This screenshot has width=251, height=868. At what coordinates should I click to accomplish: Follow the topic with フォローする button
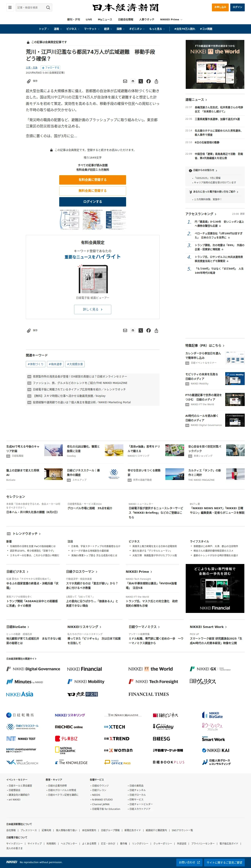click(x=50, y=68)
